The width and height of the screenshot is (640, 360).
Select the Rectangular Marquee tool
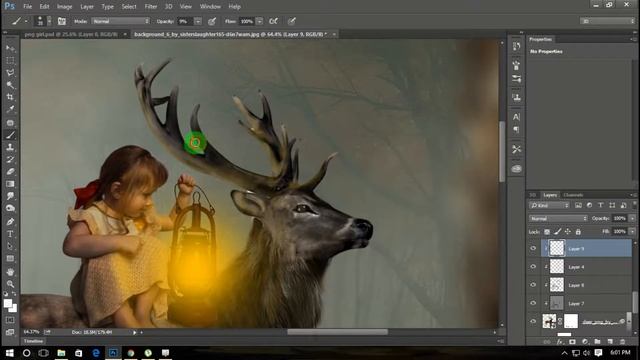click(10, 61)
